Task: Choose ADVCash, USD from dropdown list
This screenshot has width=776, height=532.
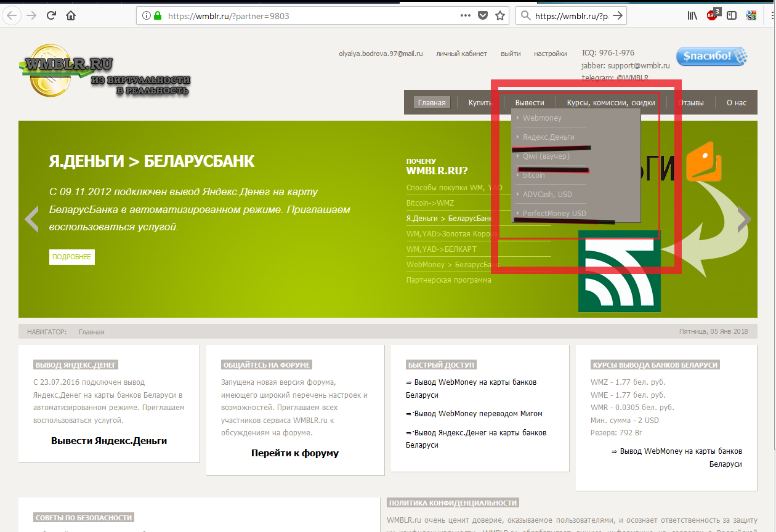Action: point(547,195)
